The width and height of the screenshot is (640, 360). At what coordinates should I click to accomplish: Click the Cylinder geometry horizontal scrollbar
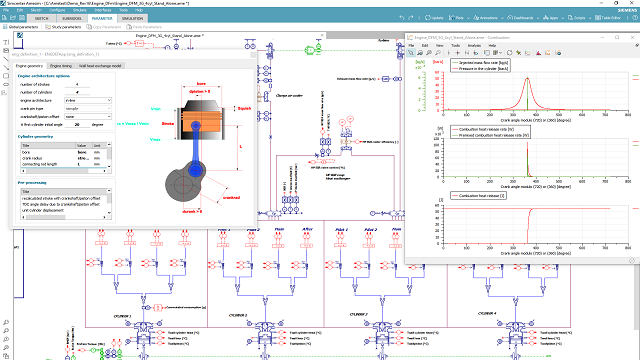click(x=63, y=171)
